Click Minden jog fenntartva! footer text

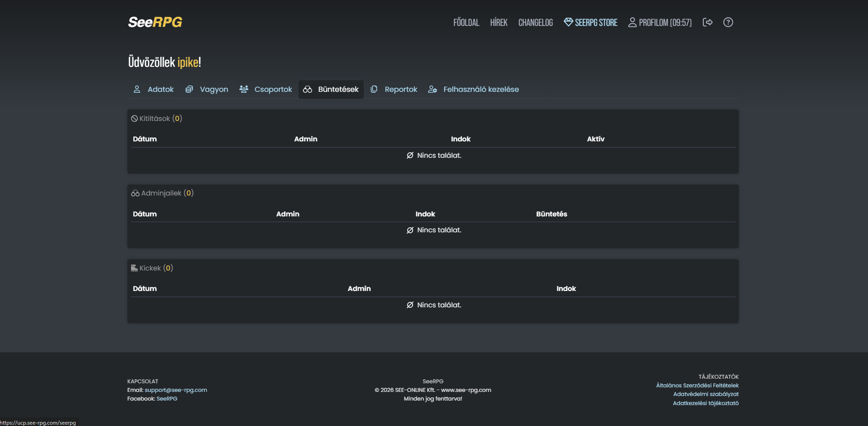433,399
